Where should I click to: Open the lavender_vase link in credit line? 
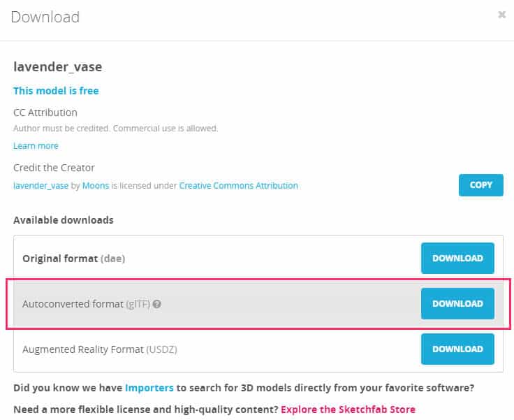(x=41, y=185)
